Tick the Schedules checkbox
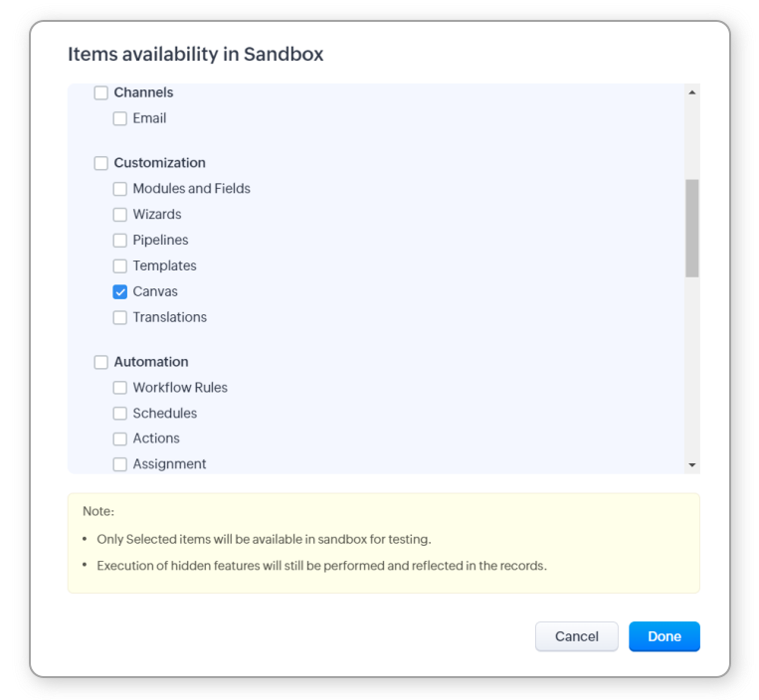 pyautogui.click(x=119, y=414)
